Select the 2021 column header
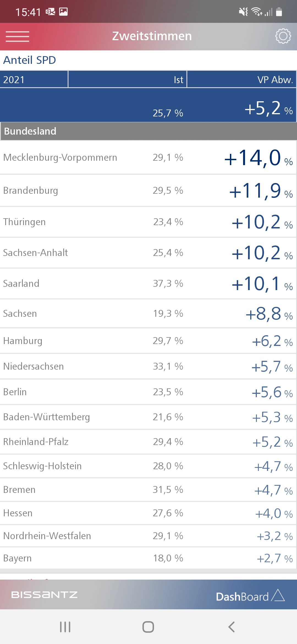This screenshot has height=644, width=297. [x=34, y=80]
